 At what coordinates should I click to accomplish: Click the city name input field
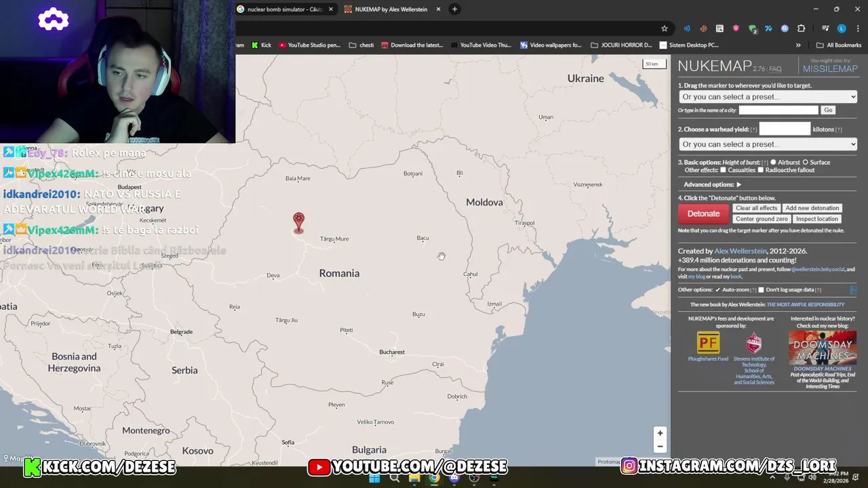(778, 110)
